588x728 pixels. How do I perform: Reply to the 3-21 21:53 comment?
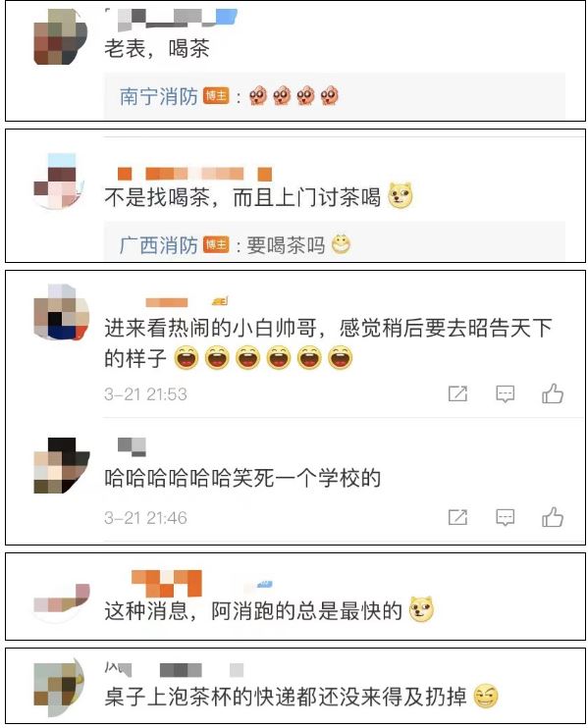pyautogui.click(x=505, y=394)
